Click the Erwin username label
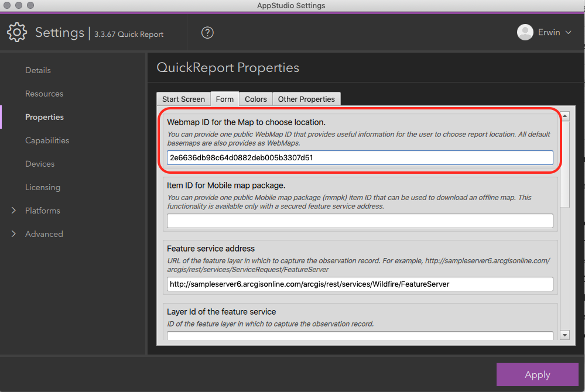This screenshot has width=585, height=392. point(549,32)
